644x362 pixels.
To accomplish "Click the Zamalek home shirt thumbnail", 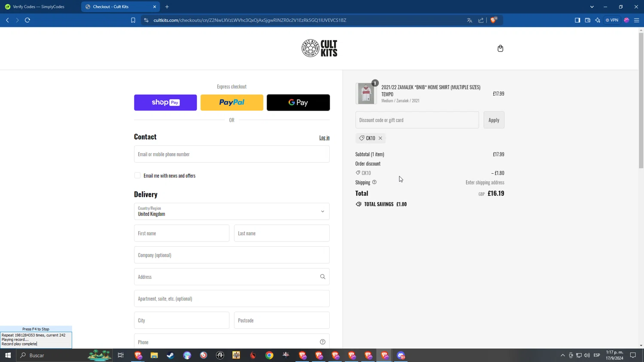I will (x=366, y=94).
